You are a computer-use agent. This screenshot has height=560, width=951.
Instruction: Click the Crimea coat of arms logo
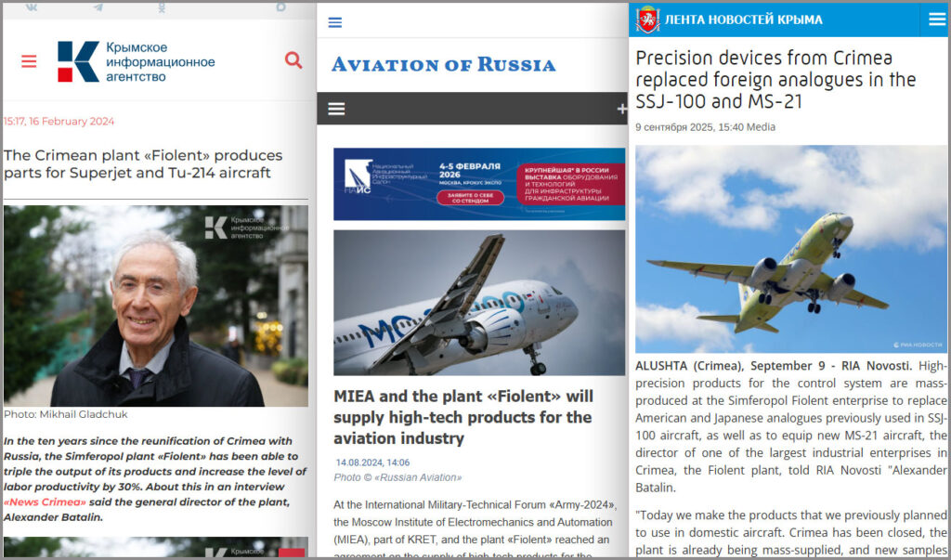click(647, 20)
